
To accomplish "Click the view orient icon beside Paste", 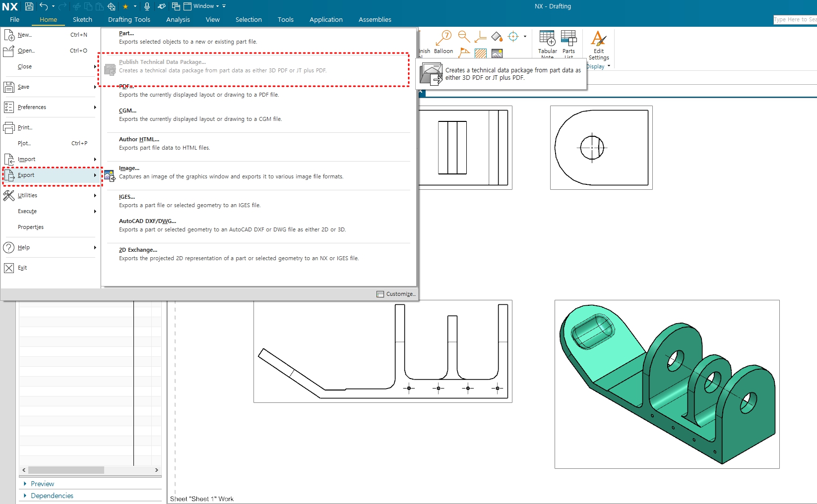I will click(112, 6).
